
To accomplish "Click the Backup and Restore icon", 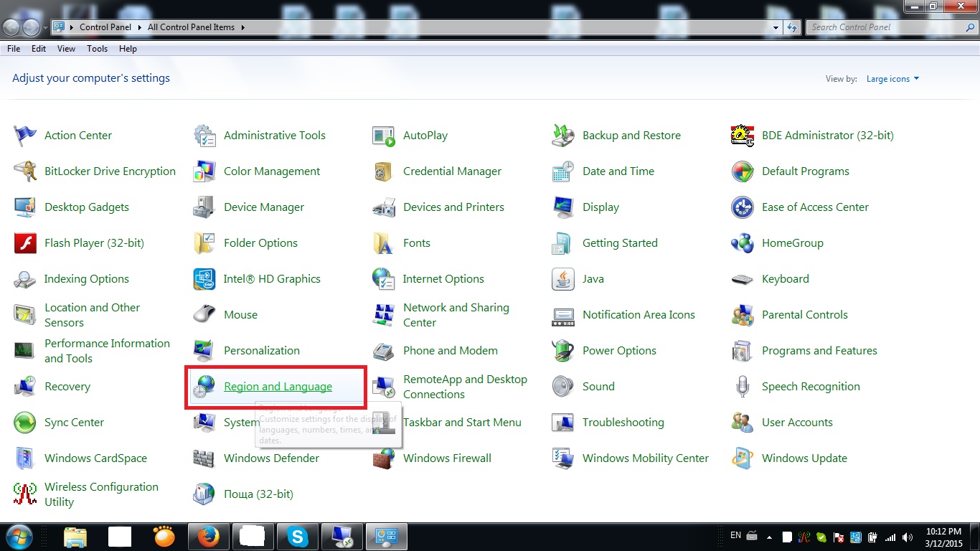I will click(563, 135).
